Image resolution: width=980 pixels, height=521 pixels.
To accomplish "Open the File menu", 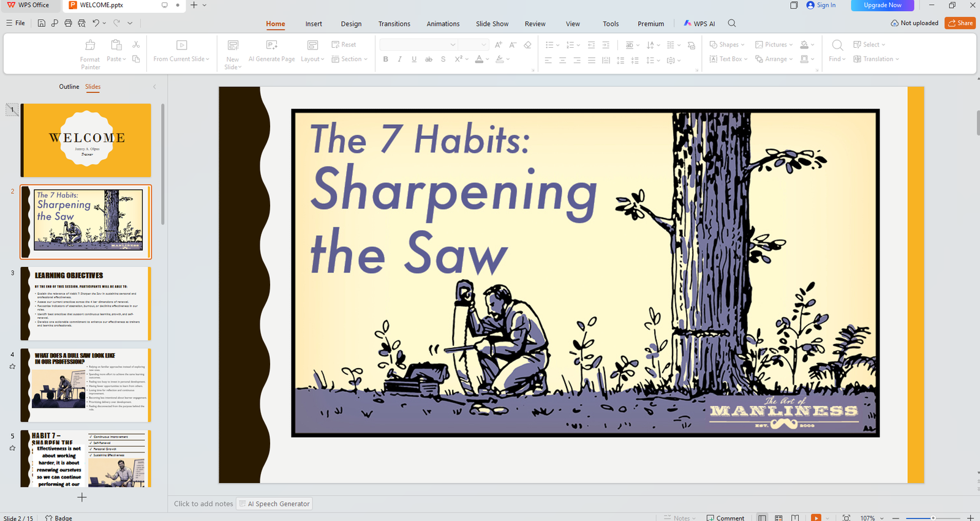I will [x=16, y=23].
